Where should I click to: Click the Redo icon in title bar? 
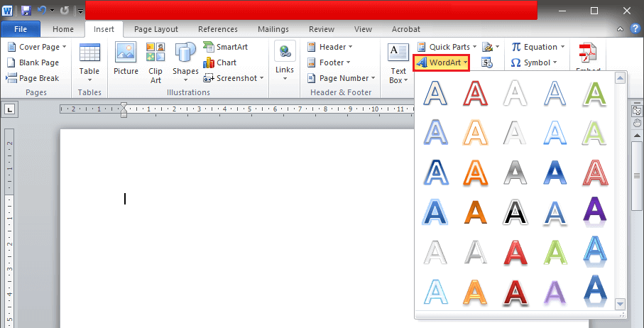[x=65, y=11]
